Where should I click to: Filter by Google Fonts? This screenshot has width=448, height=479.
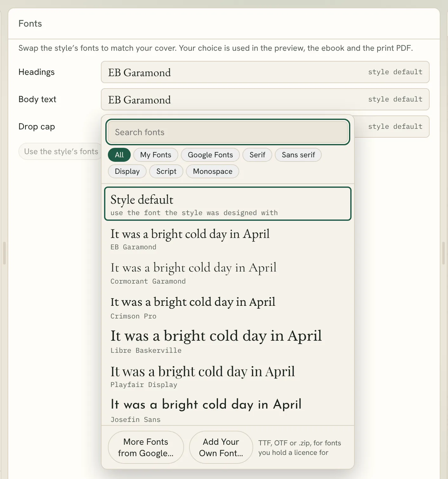click(x=210, y=155)
